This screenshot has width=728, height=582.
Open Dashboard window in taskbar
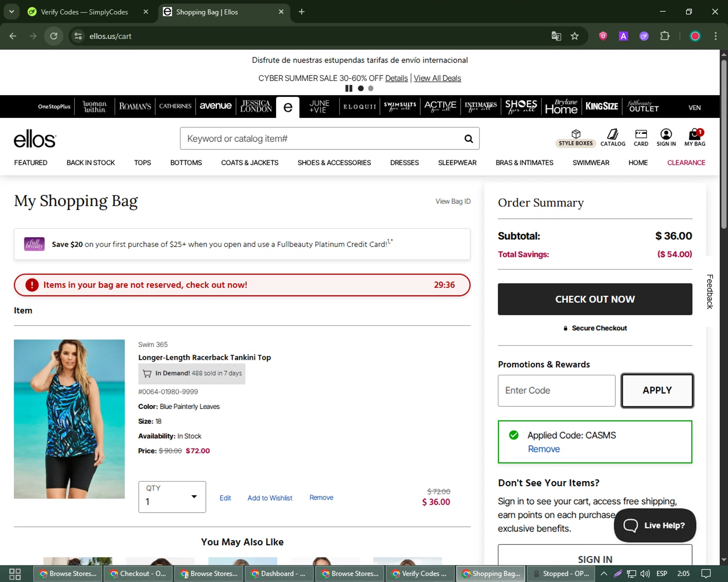[x=280, y=573]
